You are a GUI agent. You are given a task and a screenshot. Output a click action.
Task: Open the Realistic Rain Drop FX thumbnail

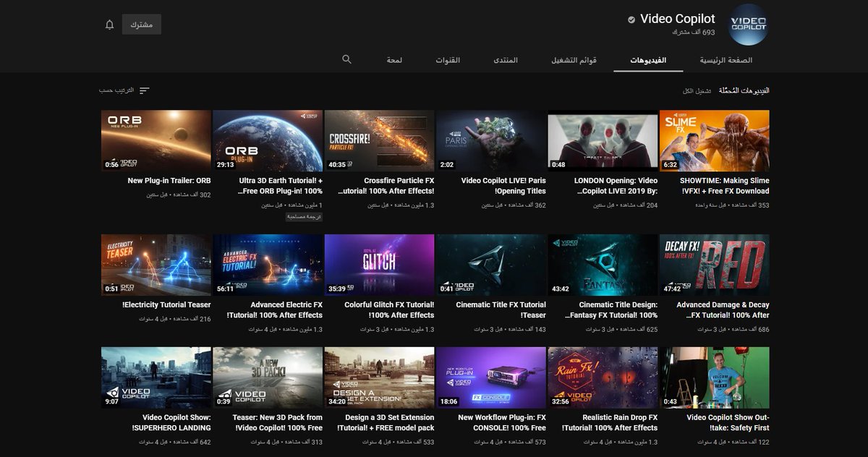[x=603, y=377]
